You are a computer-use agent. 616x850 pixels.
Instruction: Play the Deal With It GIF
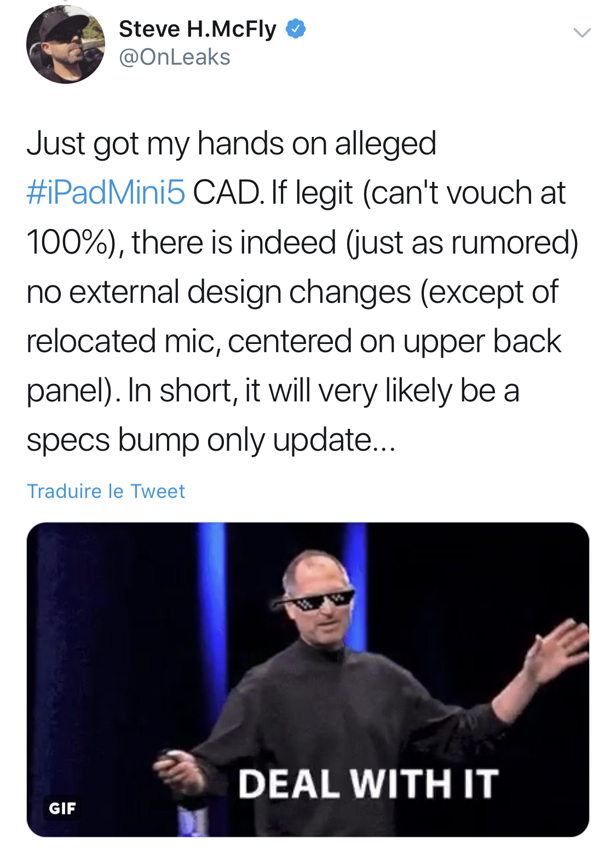tap(308, 680)
